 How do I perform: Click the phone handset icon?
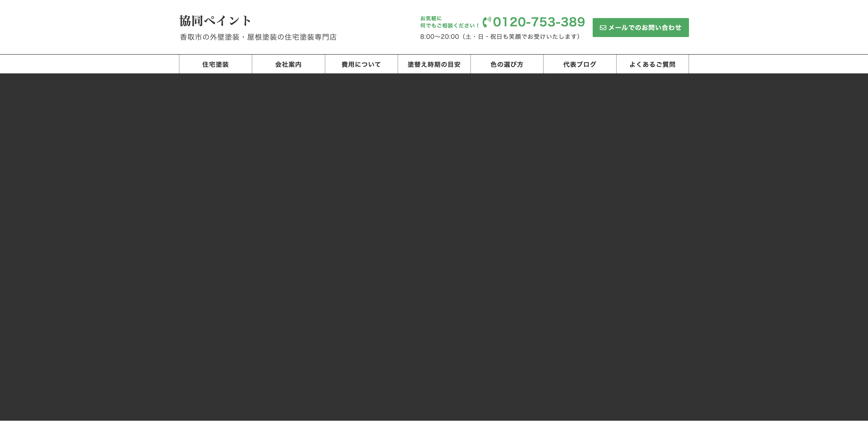487,22
